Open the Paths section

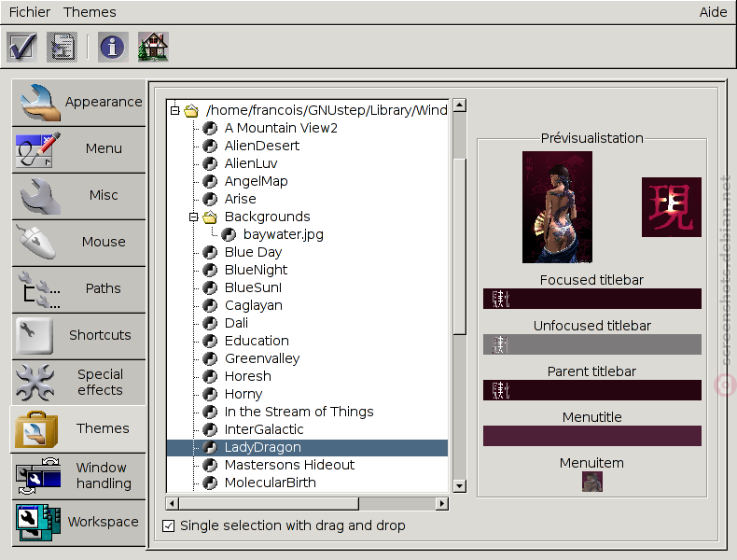coord(78,288)
